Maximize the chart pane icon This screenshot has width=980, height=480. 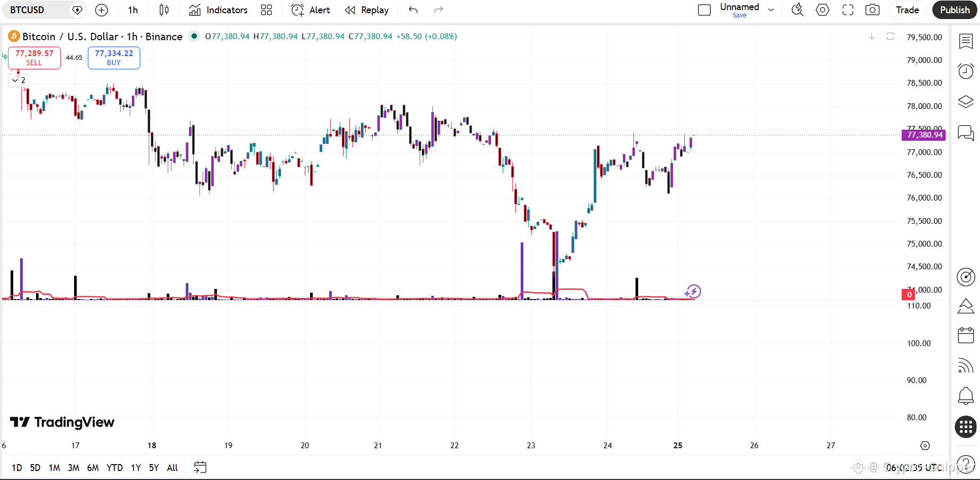coord(890,36)
